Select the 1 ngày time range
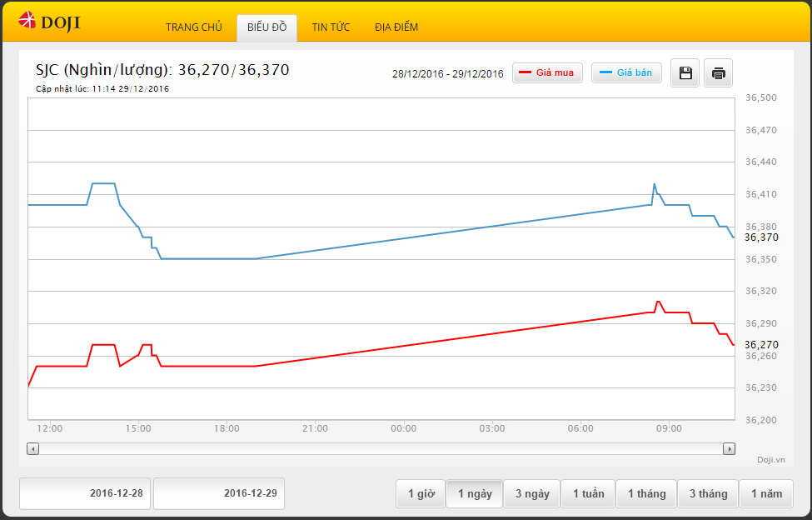This screenshot has height=520, width=812. pyautogui.click(x=475, y=493)
